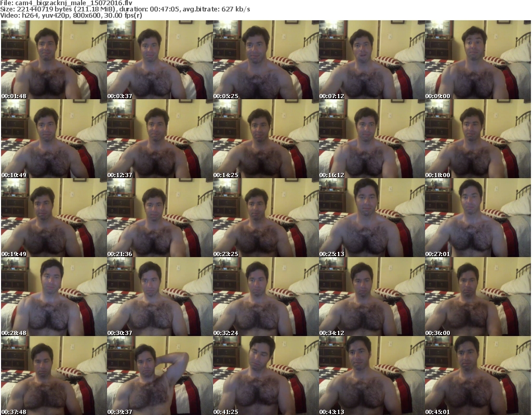Click the thumbnail timestamped 00:23:25
Viewport: 532px width, 415px height.
click(x=265, y=218)
